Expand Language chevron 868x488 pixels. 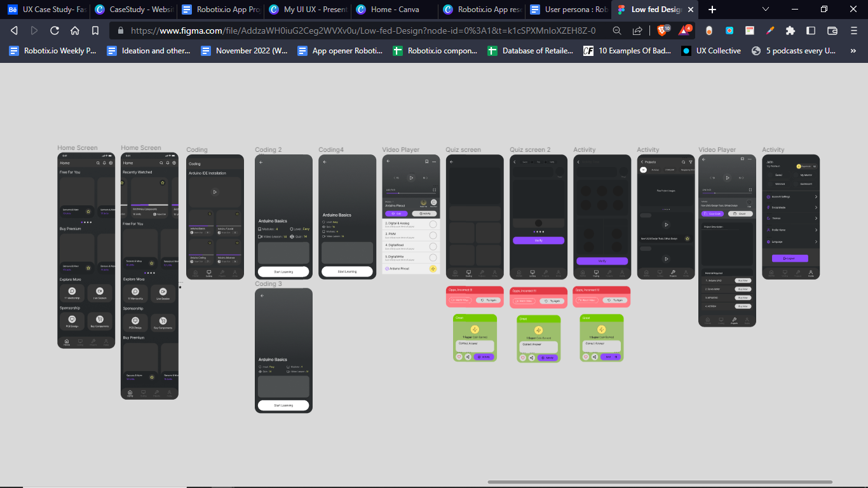(x=816, y=241)
